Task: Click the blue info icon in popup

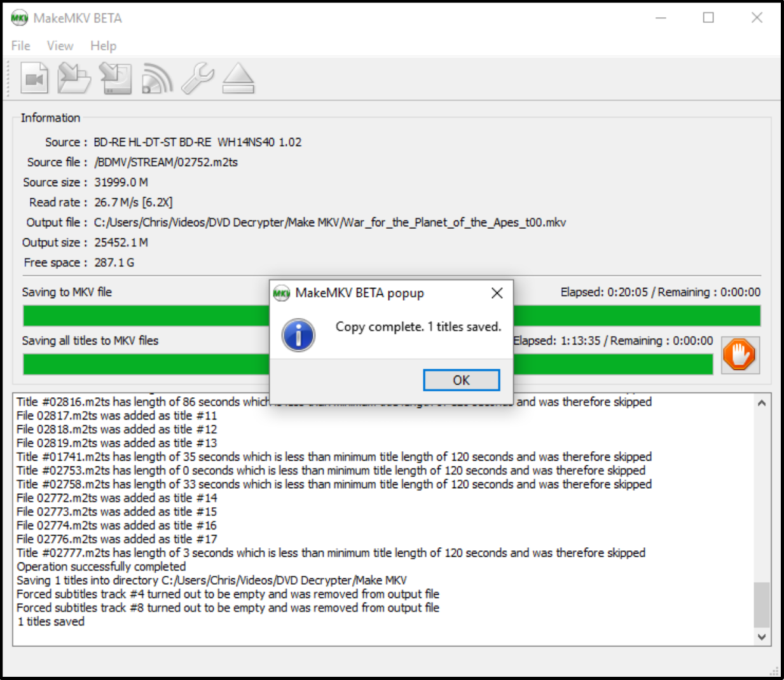Action: click(x=298, y=335)
